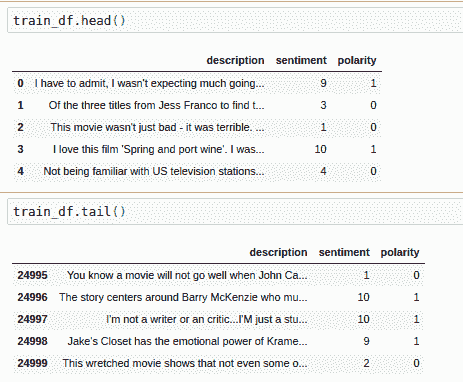The height and width of the screenshot is (382, 463).
Task: Click the description header in tail table
Action: coord(278,252)
